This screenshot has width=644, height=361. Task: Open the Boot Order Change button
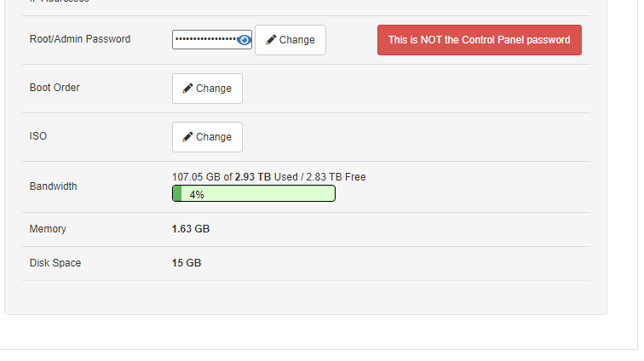click(x=207, y=89)
